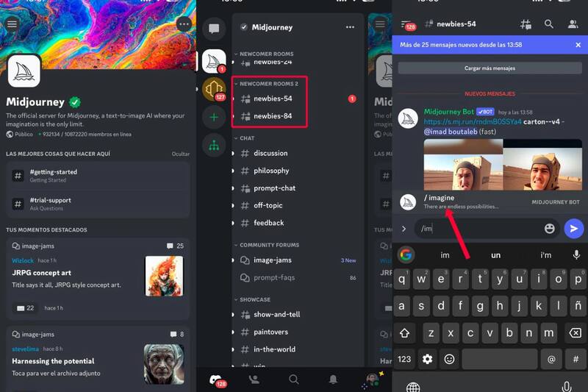Open the emoji picker in message box
588x392 pixels.
tap(549, 229)
